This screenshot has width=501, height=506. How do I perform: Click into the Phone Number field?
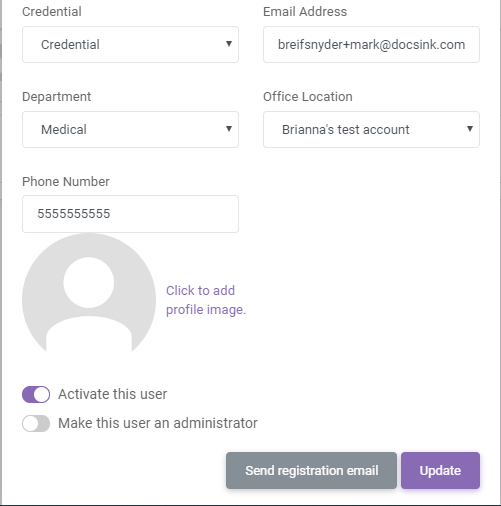pyautogui.click(x=130, y=214)
